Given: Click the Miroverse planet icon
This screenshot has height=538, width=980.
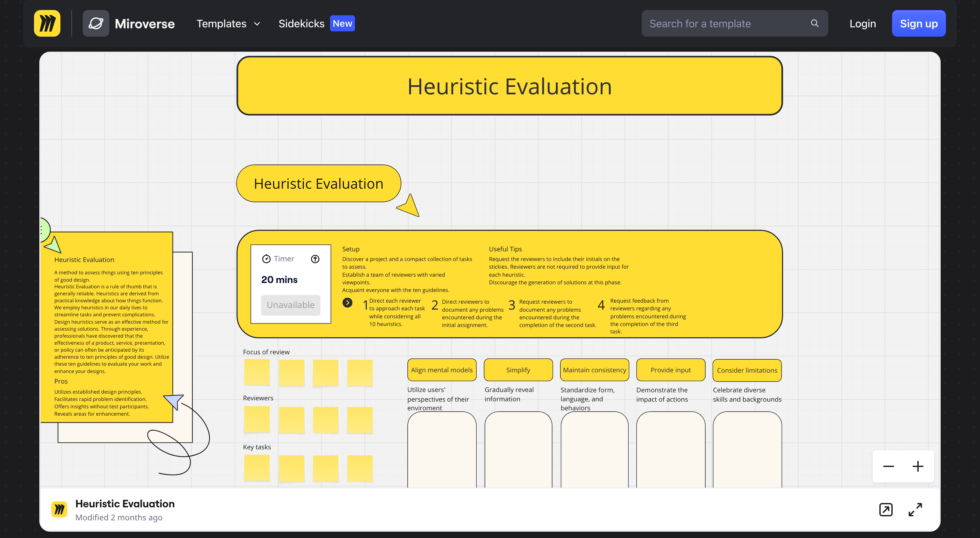Looking at the screenshot, I should 96,23.
